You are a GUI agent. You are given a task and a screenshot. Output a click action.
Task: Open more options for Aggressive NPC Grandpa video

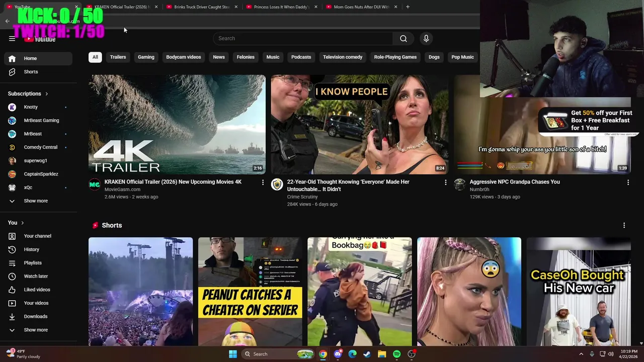pos(628,183)
